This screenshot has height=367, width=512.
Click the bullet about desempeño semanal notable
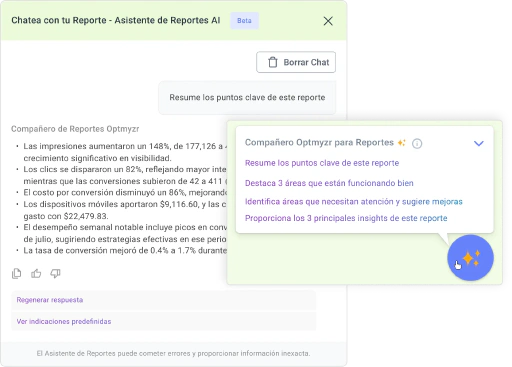122,233
